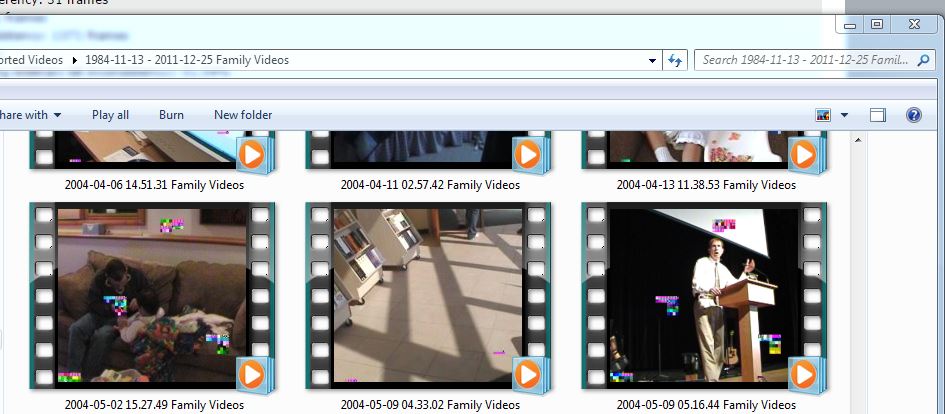
Task: Toggle the preview pane icon
Action: (x=878, y=115)
